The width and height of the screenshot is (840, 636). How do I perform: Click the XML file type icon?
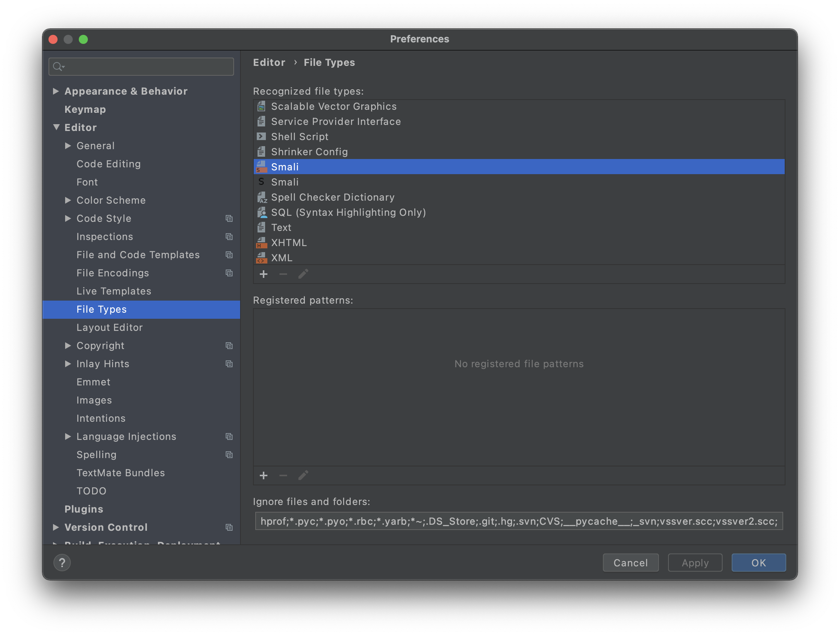click(261, 258)
